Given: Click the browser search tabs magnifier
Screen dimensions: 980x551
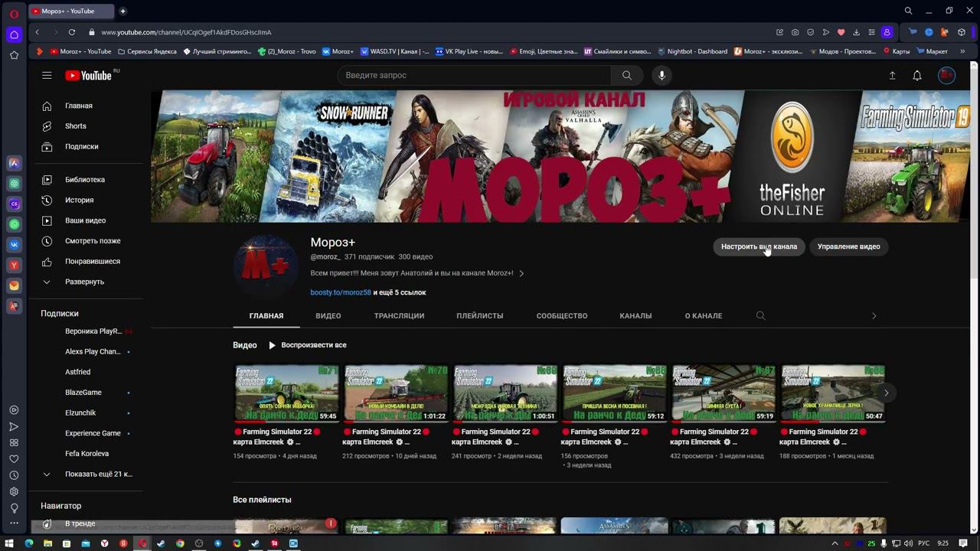Looking at the screenshot, I should 908,11.
